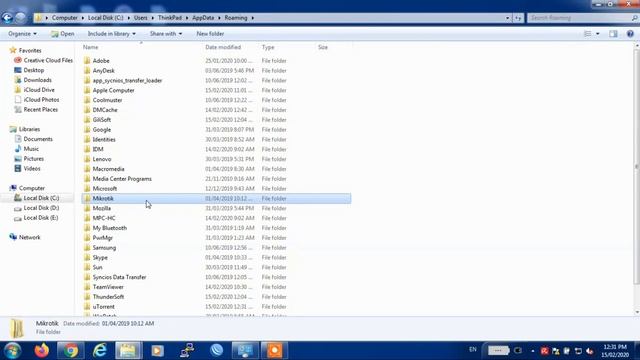Open the Windows Start button
Viewport: 640px width, 360px height.
(x=13, y=351)
